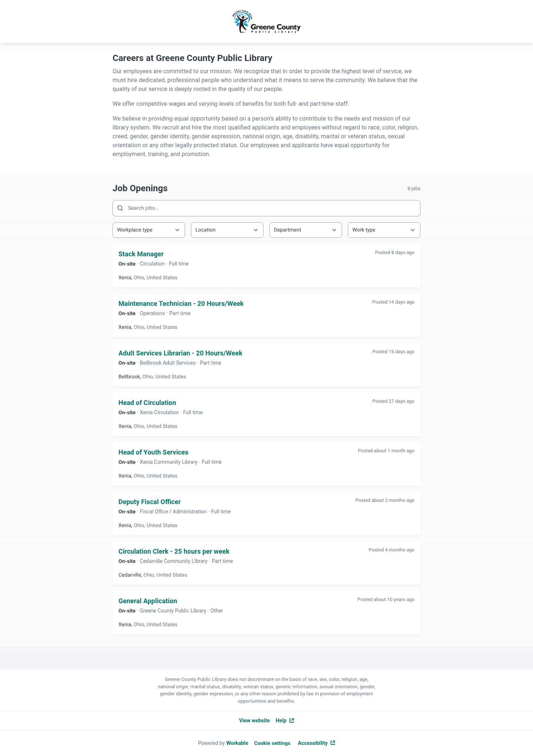Open the Head of Youth Services posting
The height and width of the screenshot is (756, 533).
[x=153, y=452]
